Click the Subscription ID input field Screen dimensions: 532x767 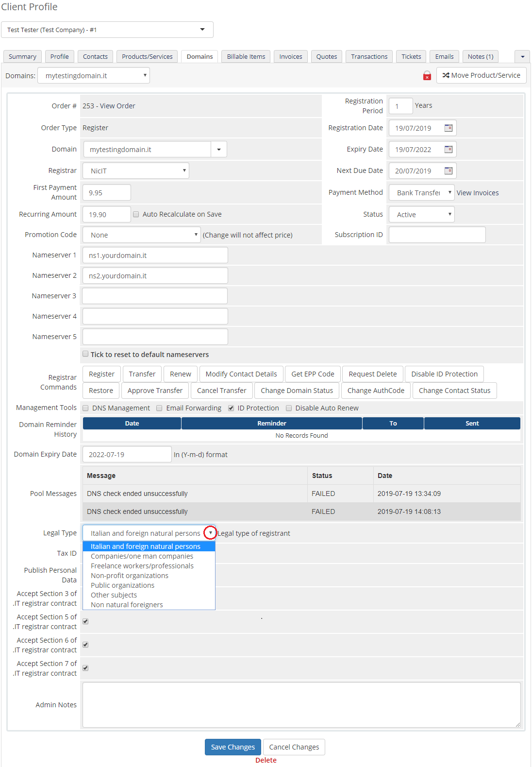tap(437, 235)
